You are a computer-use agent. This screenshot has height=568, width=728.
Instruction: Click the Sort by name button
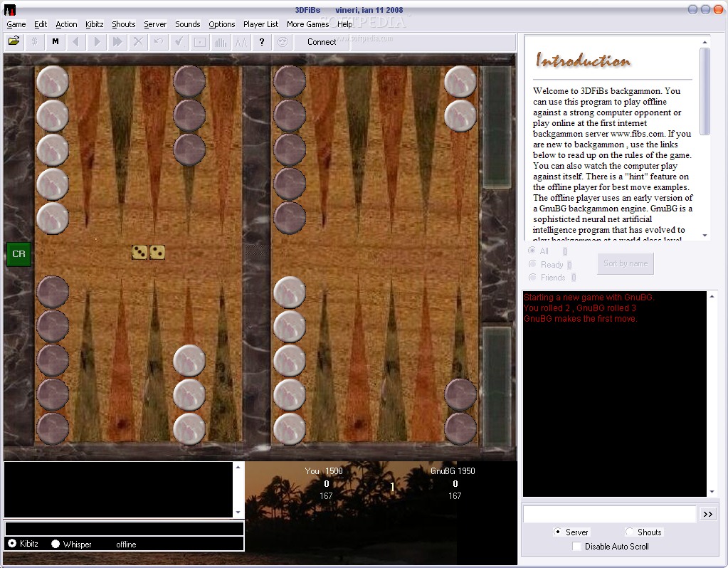click(626, 263)
